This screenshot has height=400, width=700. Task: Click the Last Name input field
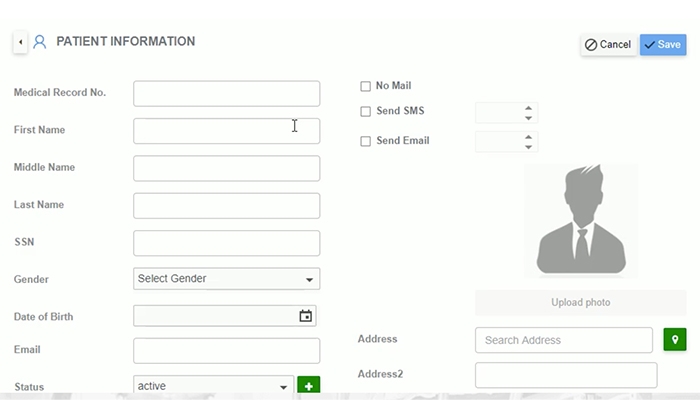(x=226, y=205)
